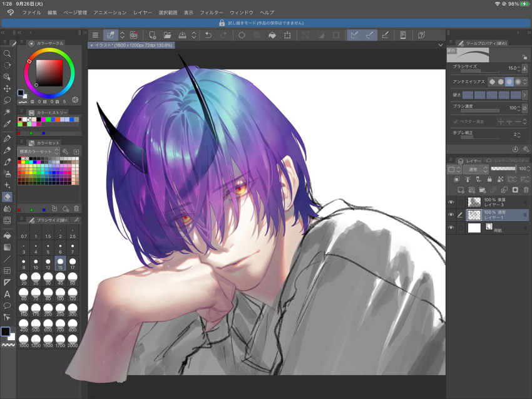The width and height of the screenshot is (532, 399).
Task: Choose the Eyedropper tool
Action: coord(7,123)
